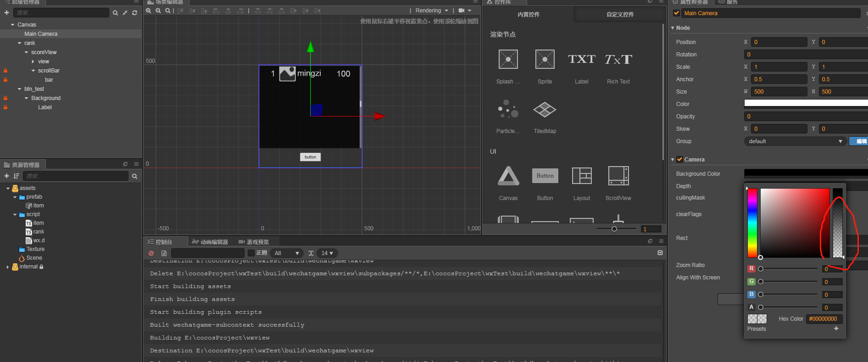Collapse the Canvas node in hierarchy
868x362 pixels.
click(x=12, y=25)
